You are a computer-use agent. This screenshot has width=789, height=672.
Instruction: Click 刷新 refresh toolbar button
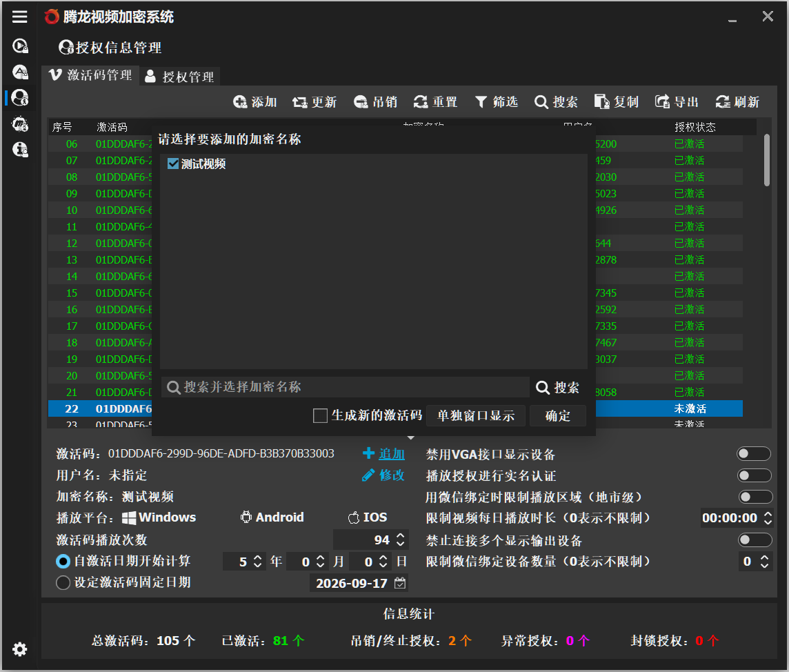(737, 102)
